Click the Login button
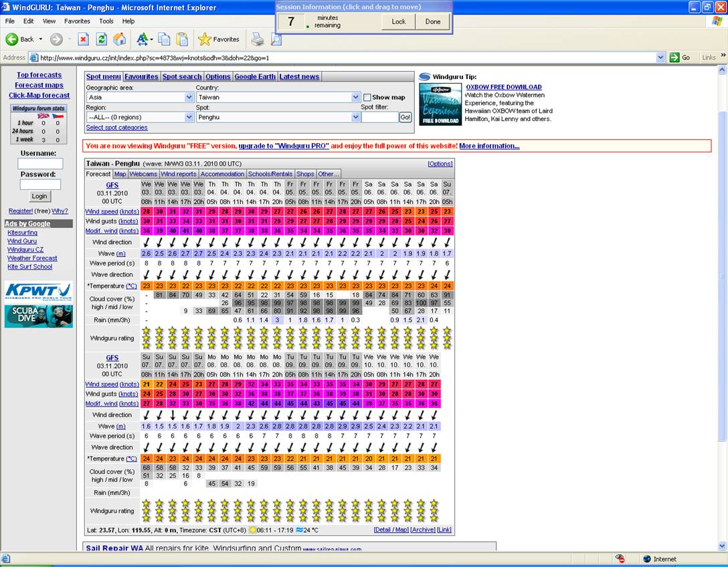The width and height of the screenshot is (728, 567). click(x=40, y=196)
